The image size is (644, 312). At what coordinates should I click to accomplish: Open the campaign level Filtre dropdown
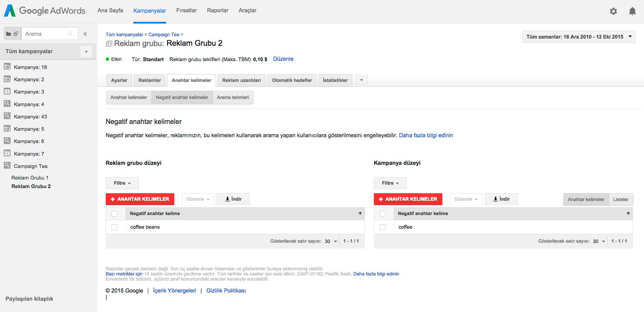(390, 183)
